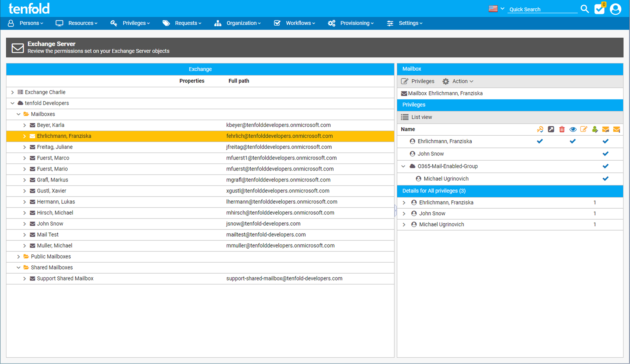
Task: Toggle Ehrlichmann eye-column checkmark in privileges
Action: 573,141
